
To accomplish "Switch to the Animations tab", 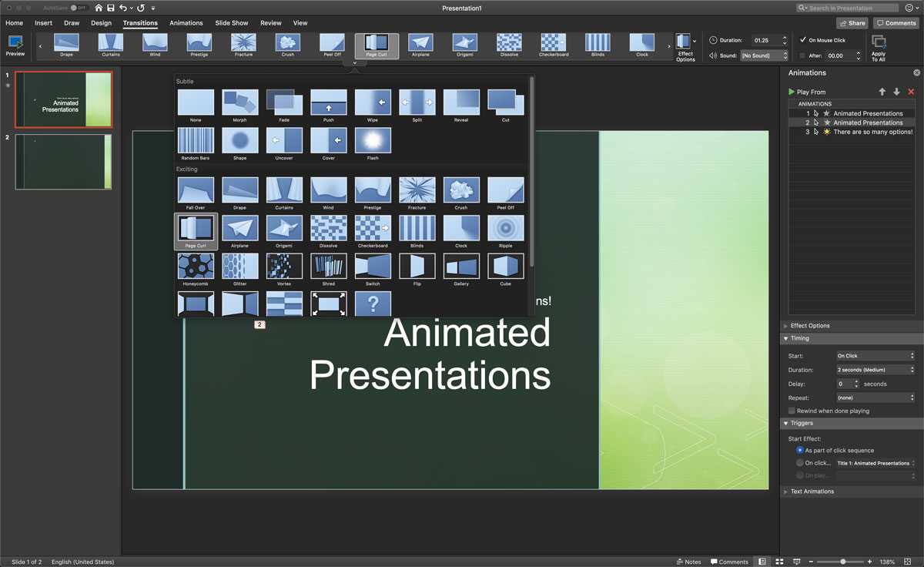I will click(x=186, y=23).
